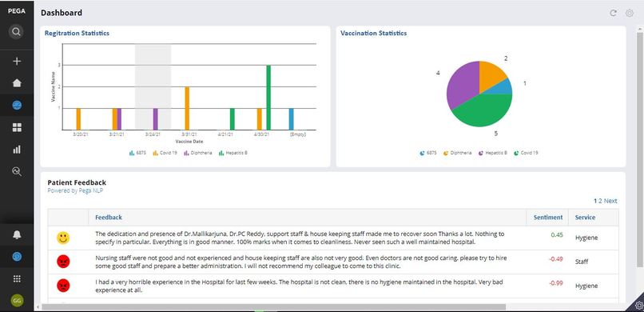Viewport: 644px width, 312px height.
Task: Click the plus create icon
Action: click(17, 62)
